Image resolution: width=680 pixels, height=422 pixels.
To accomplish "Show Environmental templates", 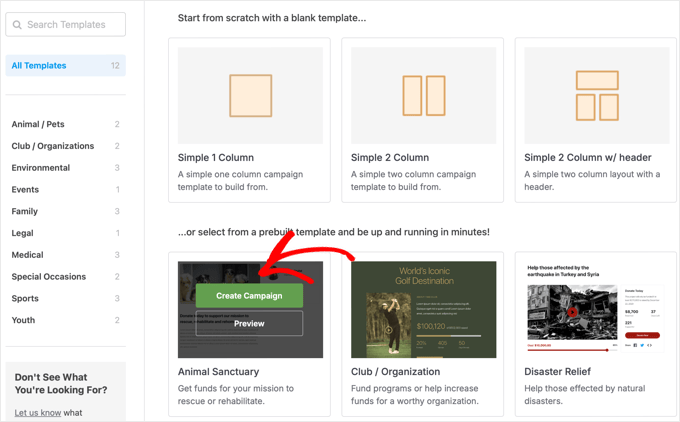I will click(x=41, y=168).
